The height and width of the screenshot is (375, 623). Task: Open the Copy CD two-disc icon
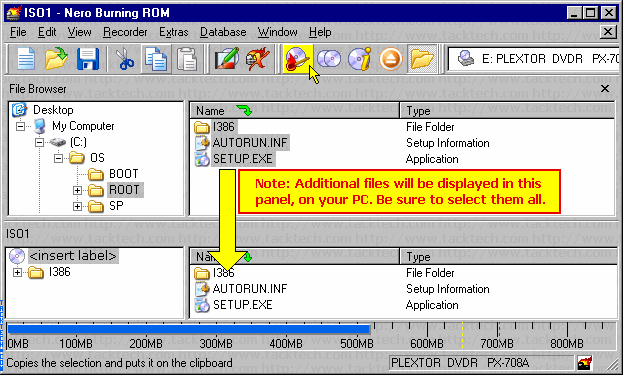[x=329, y=60]
